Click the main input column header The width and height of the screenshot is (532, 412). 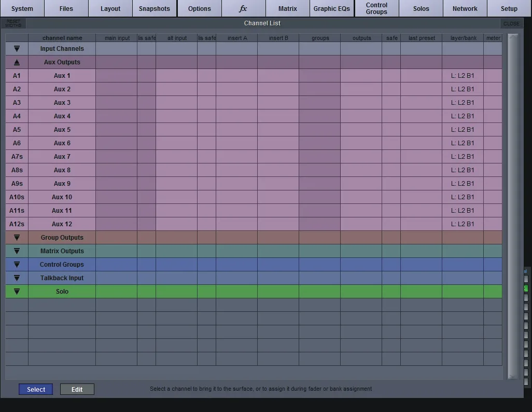[x=117, y=38]
